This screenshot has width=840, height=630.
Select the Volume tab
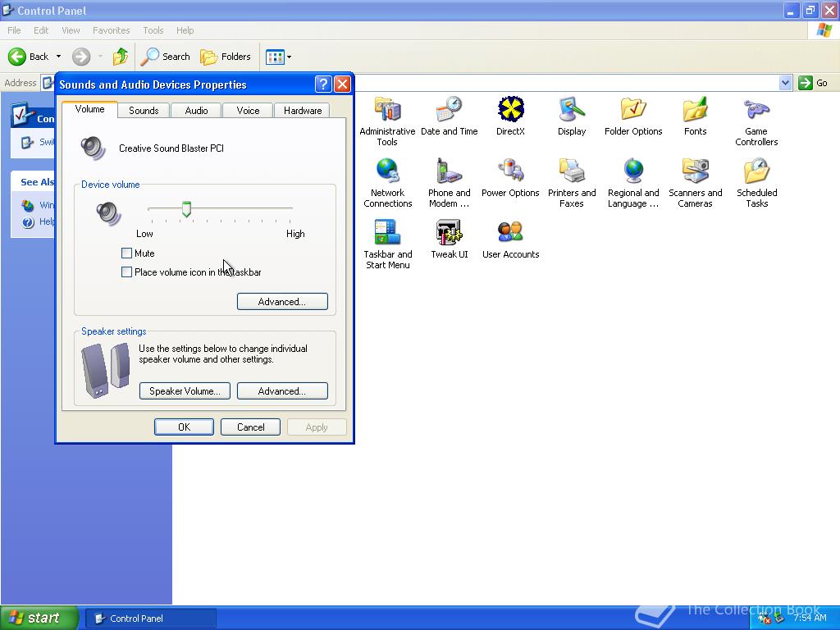(90, 109)
